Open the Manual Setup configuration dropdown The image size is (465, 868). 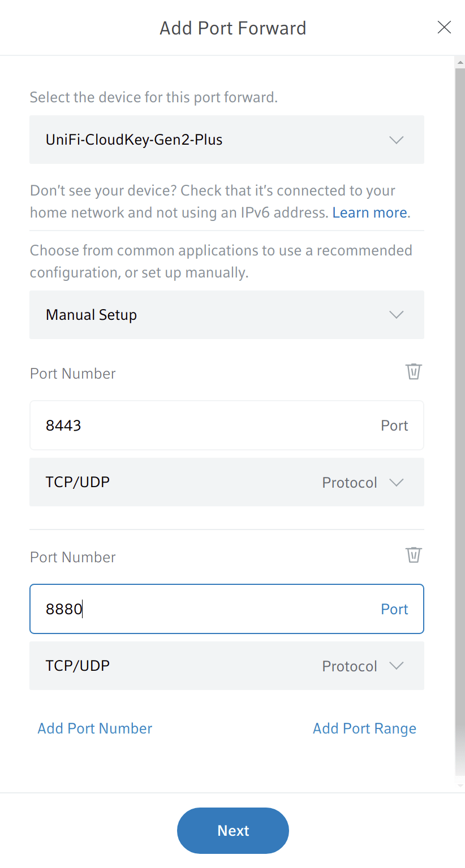[226, 315]
